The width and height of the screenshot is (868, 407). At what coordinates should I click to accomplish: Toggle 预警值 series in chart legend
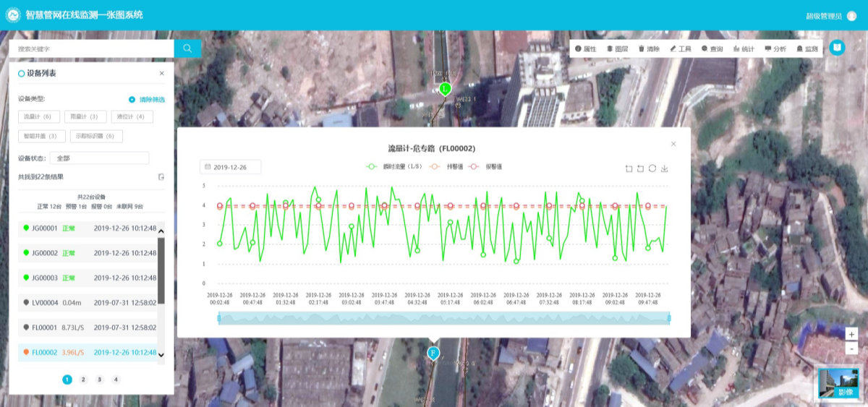coord(448,166)
